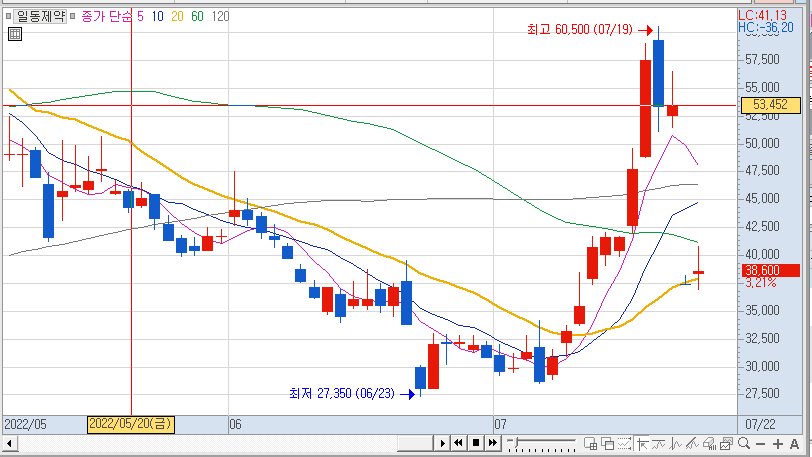Viewport: 812px width, 457px height.
Task: Click the minus zoom-out button
Action: 761,444
